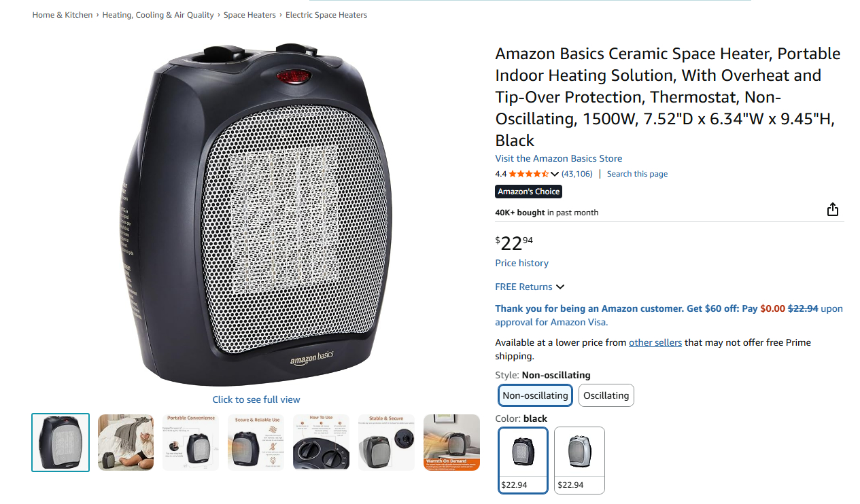This screenshot has height=504, width=860.
Task: Open the rating breakdown chevron
Action: 555,174
